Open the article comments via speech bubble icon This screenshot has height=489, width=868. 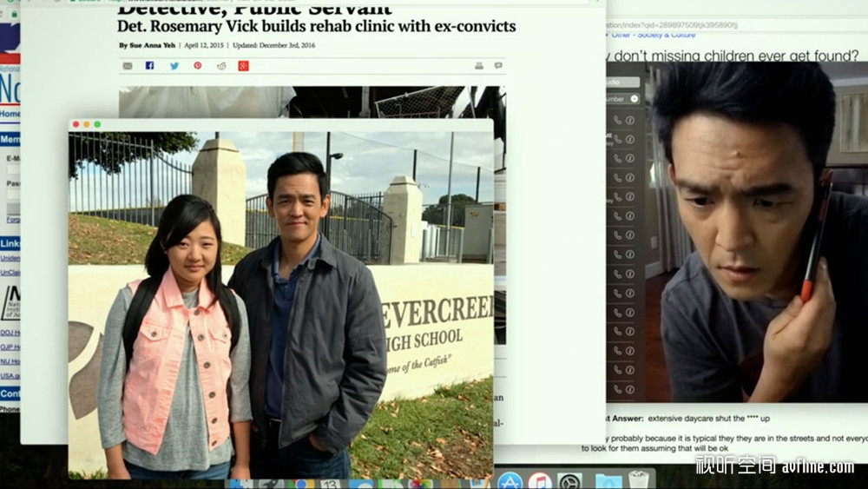coord(498,65)
